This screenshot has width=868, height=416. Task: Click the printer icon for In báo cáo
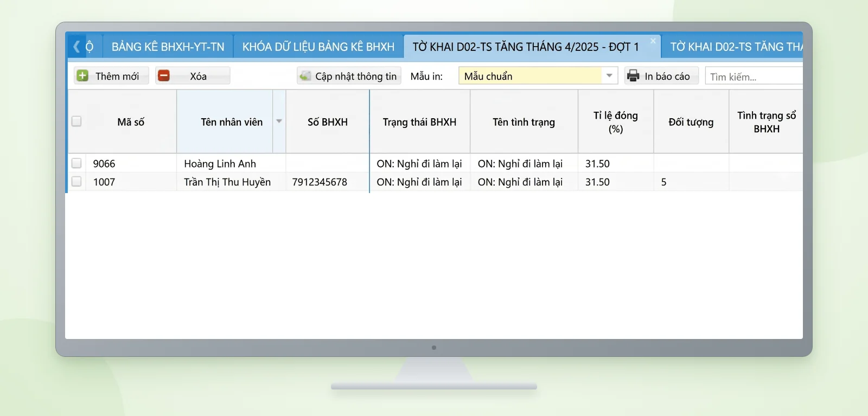[x=633, y=76]
